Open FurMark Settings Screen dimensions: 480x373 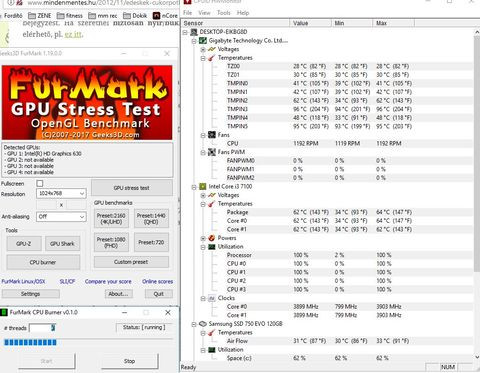(31, 294)
